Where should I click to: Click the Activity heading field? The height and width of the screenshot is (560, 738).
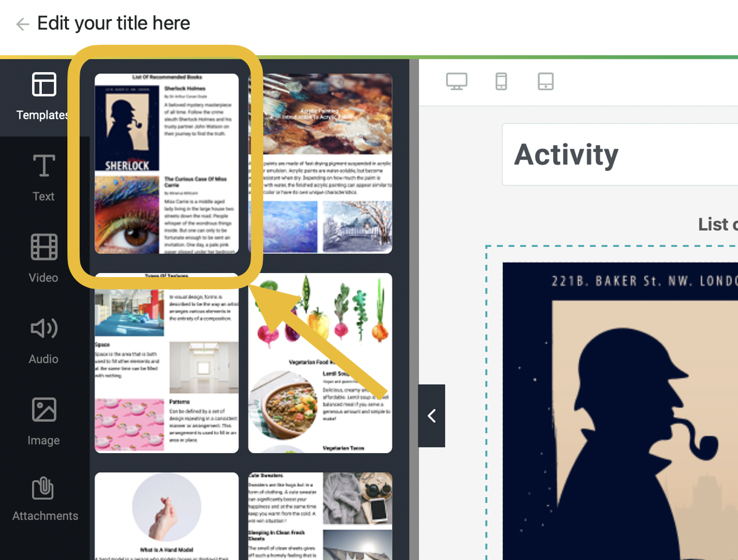[620, 155]
